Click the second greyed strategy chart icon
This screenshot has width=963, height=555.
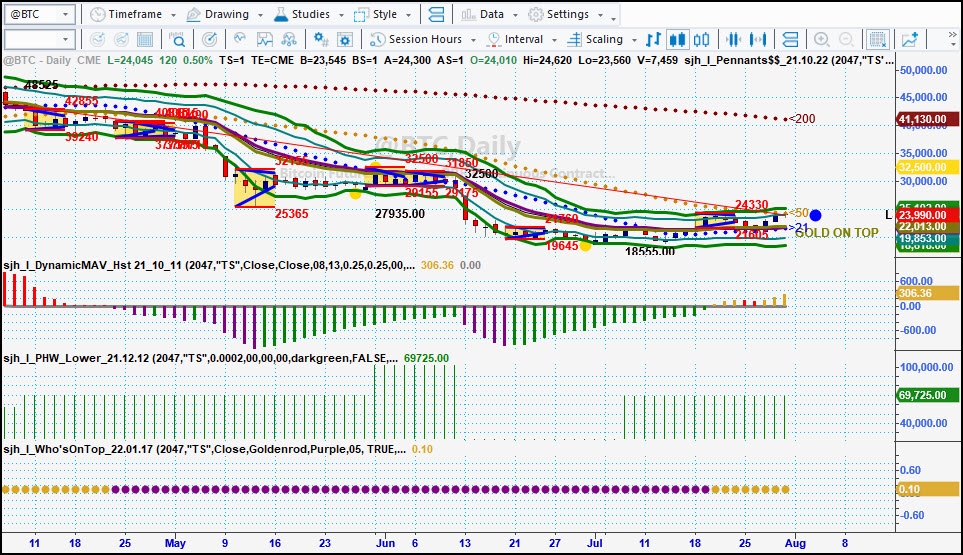pyautogui.click(x=122, y=39)
